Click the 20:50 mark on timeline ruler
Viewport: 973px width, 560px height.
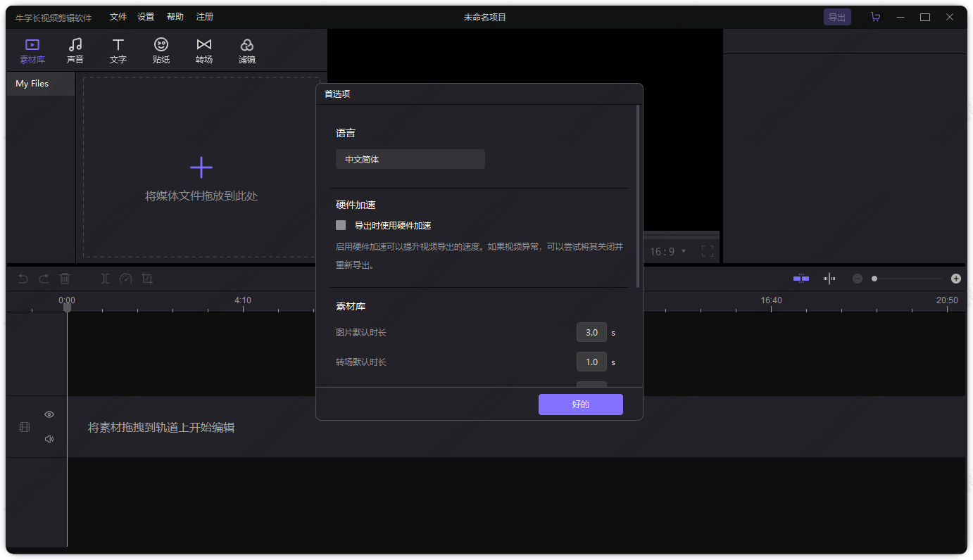[947, 300]
